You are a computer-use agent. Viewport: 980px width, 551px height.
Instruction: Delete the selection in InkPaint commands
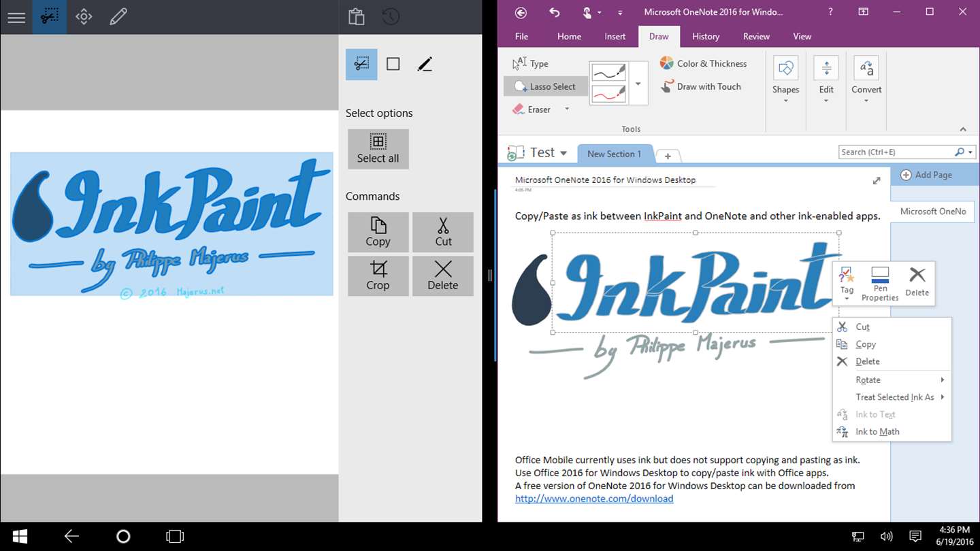443,276
